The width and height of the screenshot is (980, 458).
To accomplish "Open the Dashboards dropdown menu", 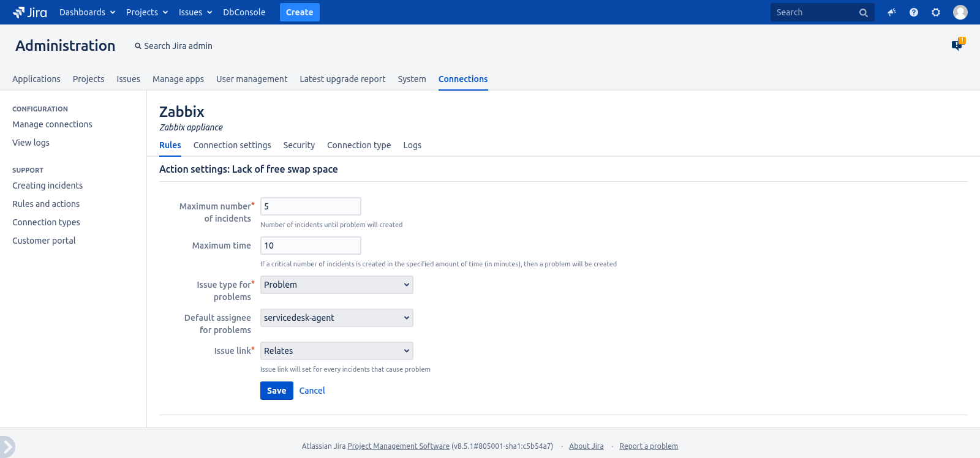I will [x=88, y=12].
